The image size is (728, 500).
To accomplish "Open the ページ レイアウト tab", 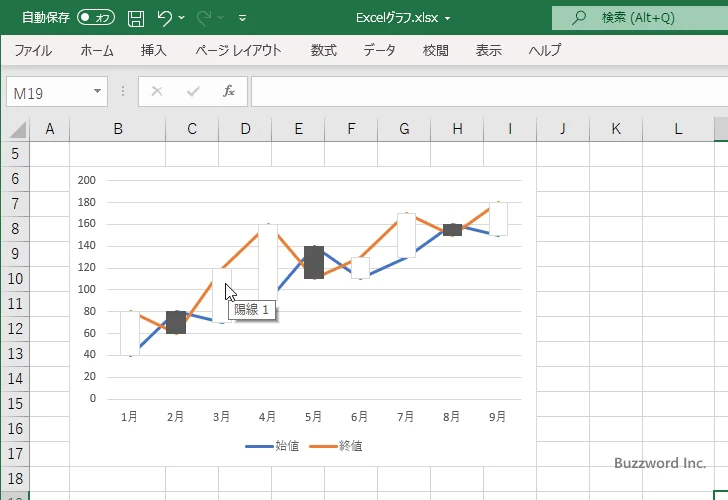I will click(x=238, y=50).
